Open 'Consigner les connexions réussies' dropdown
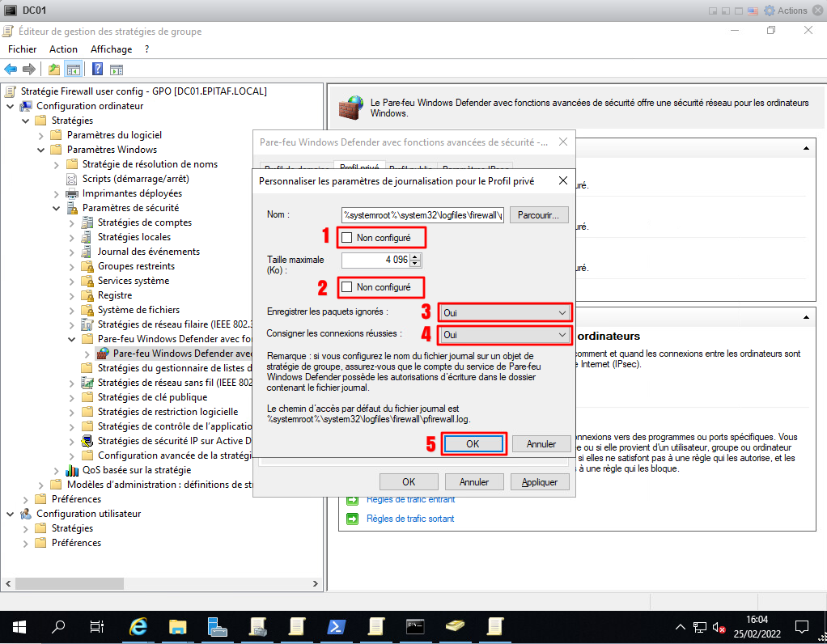Image resolution: width=827 pixels, height=644 pixels. (505, 334)
